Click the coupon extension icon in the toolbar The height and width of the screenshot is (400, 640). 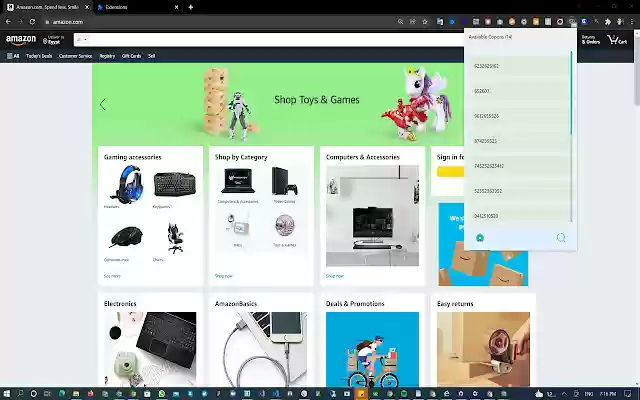tap(572, 22)
